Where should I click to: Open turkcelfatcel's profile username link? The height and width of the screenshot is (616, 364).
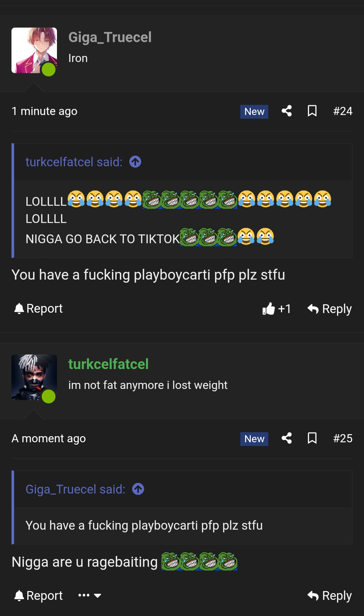coord(108,364)
